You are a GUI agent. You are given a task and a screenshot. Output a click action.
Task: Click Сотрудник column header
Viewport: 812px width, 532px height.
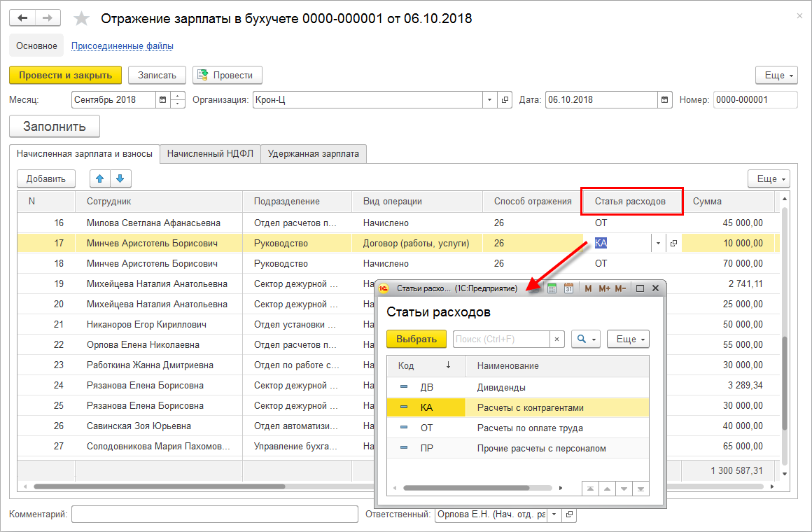pyautogui.click(x=158, y=202)
